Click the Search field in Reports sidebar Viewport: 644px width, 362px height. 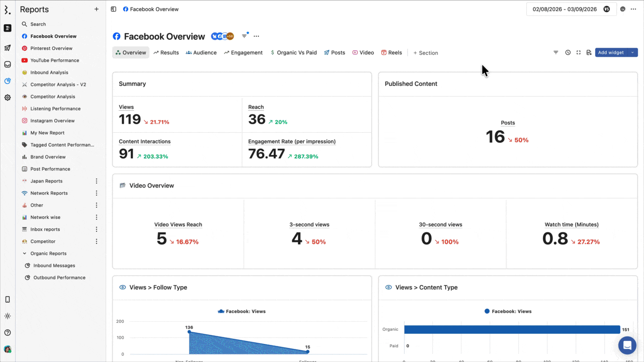pos(38,24)
